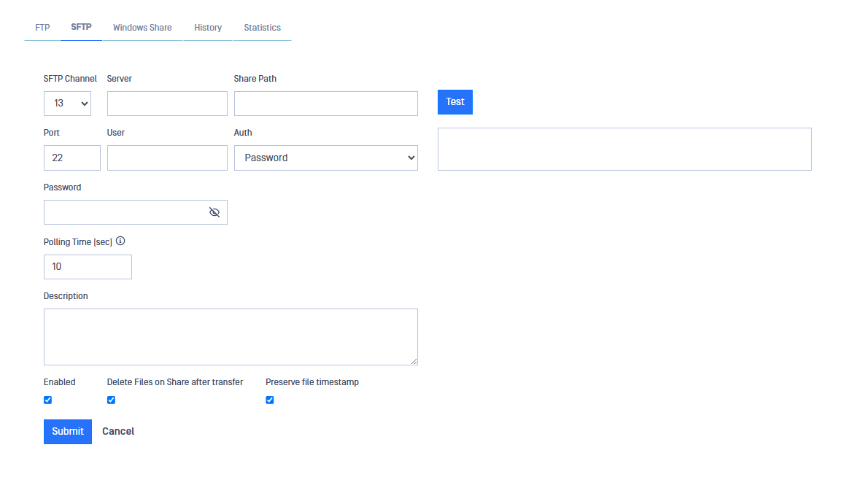The width and height of the screenshot is (855, 504).
Task: Switch to the FTP tab
Action: (42, 27)
